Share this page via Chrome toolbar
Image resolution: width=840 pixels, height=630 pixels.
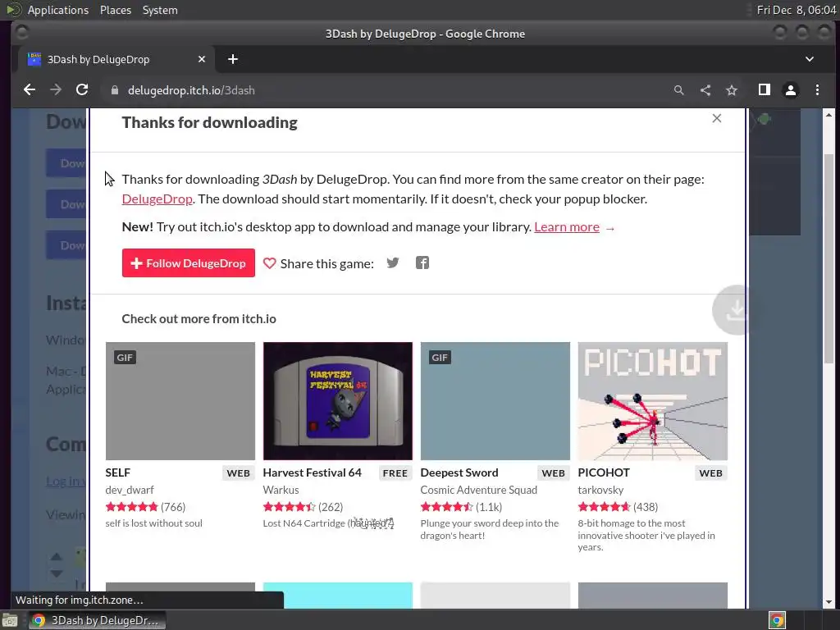click(x=705, y=90)
